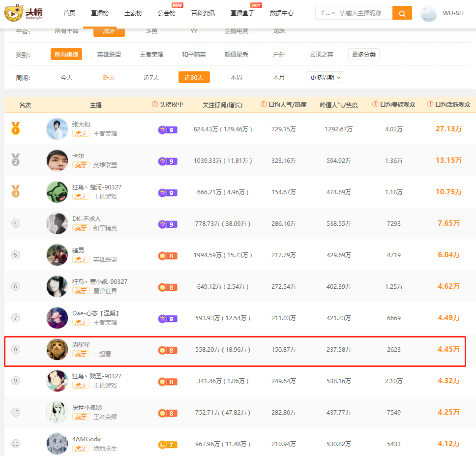Screen dimensions: 476x456
Task: Click 4AMGodv's weight level 7 badge
Action: click(x=168, y=445)
